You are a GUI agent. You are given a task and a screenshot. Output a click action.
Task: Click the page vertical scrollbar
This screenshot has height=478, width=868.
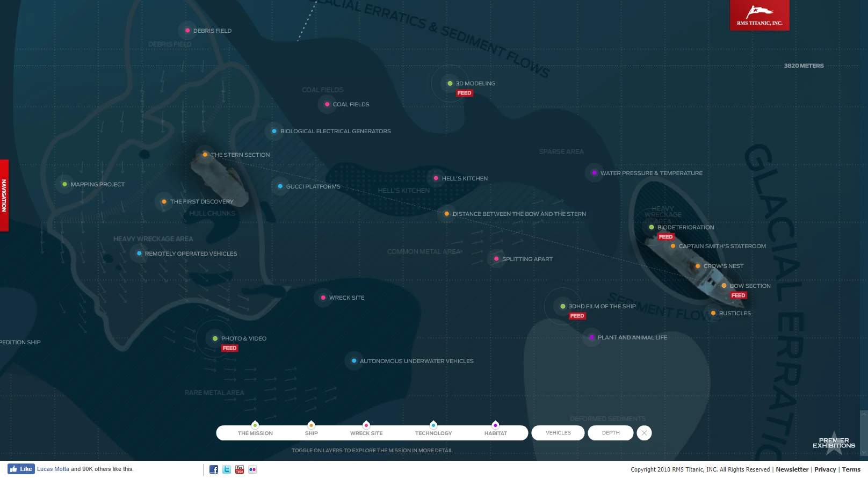coord(864,433)
